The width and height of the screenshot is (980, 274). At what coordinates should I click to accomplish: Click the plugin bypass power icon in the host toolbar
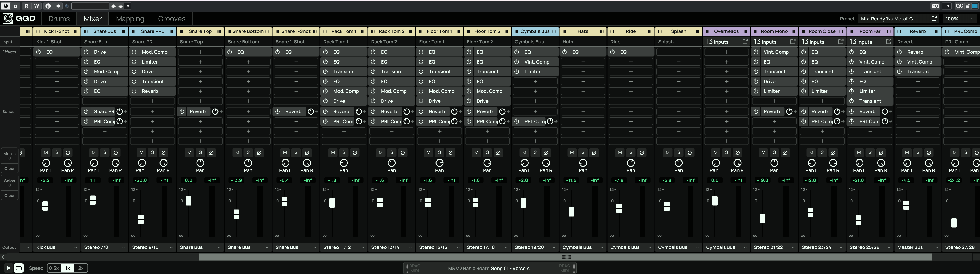click(x=6, y=6)
